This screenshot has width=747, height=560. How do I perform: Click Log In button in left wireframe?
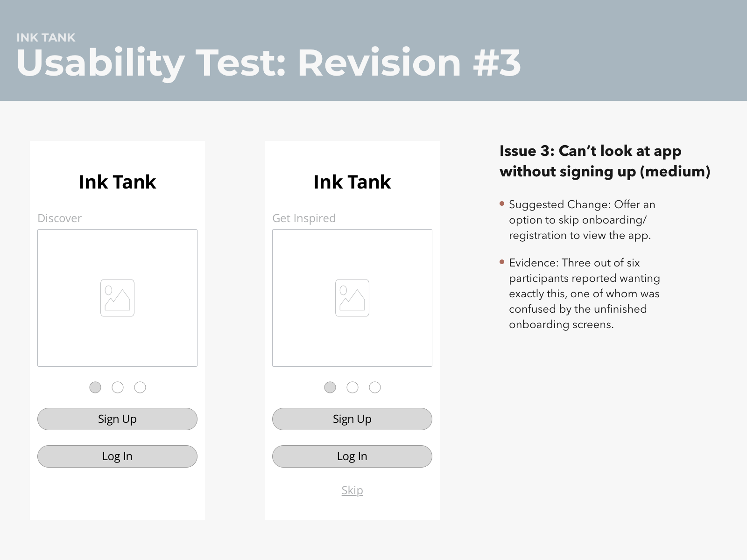pyautogui.click(x=117, y=456)
